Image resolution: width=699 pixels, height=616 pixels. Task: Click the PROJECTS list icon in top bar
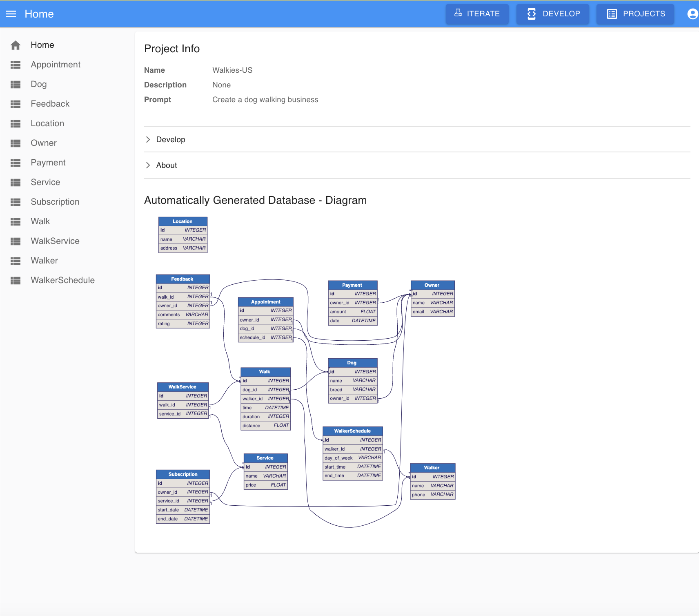click(x=611, y=13)
